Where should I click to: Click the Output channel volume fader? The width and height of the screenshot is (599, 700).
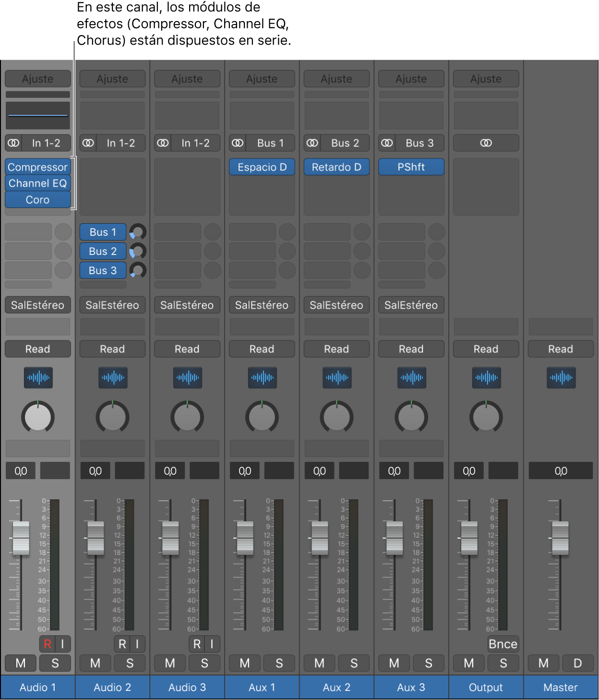[x=469, y=538]
